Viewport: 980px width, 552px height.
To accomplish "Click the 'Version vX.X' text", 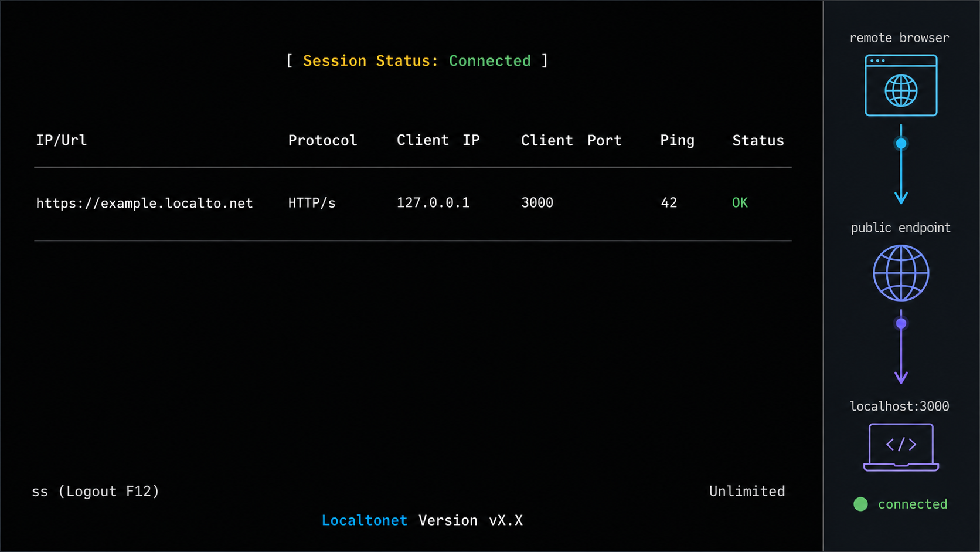I will click(x=470, y=520).
